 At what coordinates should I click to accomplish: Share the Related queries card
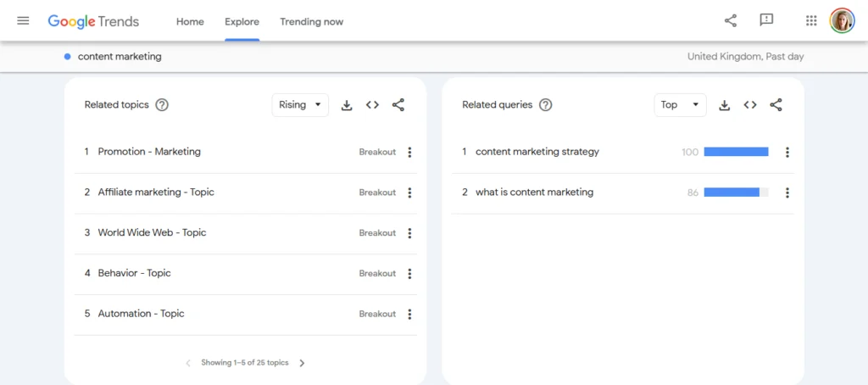click(x=776, y=104)
